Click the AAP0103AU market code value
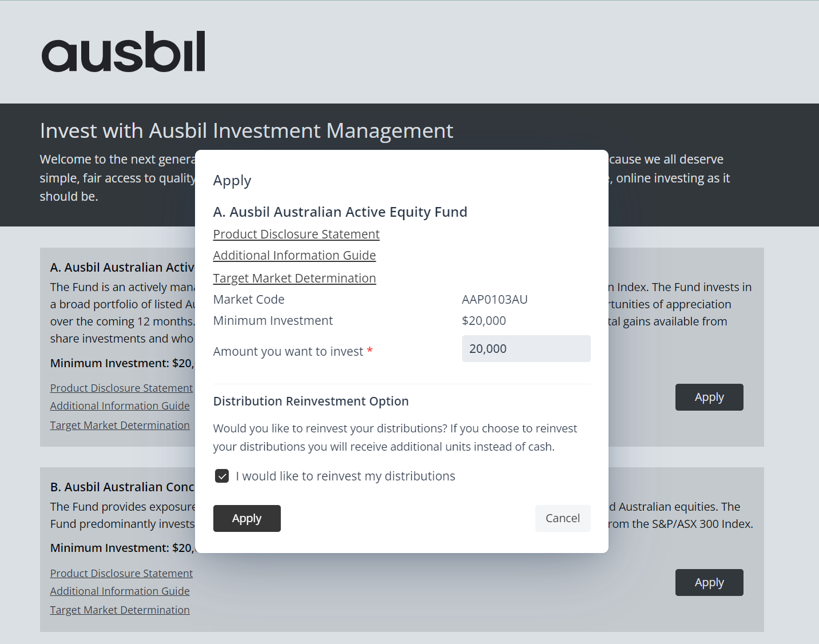 click(495, 299)
